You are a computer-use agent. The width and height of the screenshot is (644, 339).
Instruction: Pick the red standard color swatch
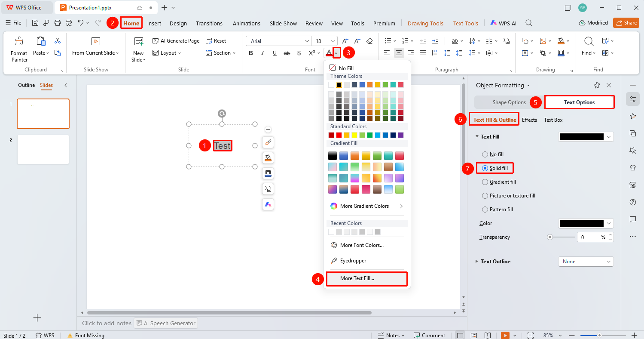click(339, 135)
